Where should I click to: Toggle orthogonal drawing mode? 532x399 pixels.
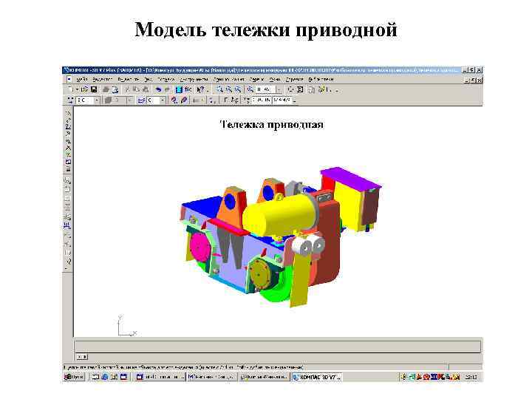(225, 100)
